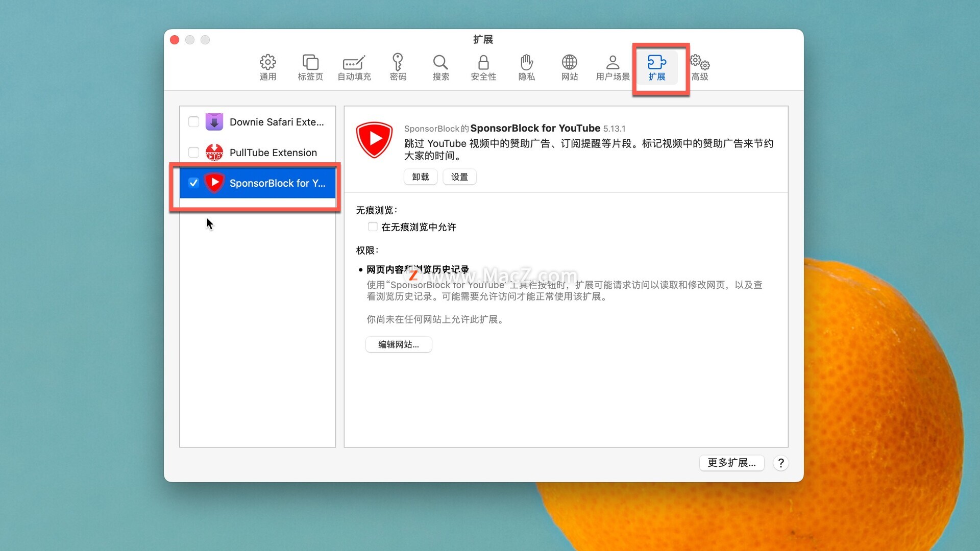Screen dimensions: 980x551
Task: Select the 扩展 (Extensions) preferences tab
Action: click(656, 67)
